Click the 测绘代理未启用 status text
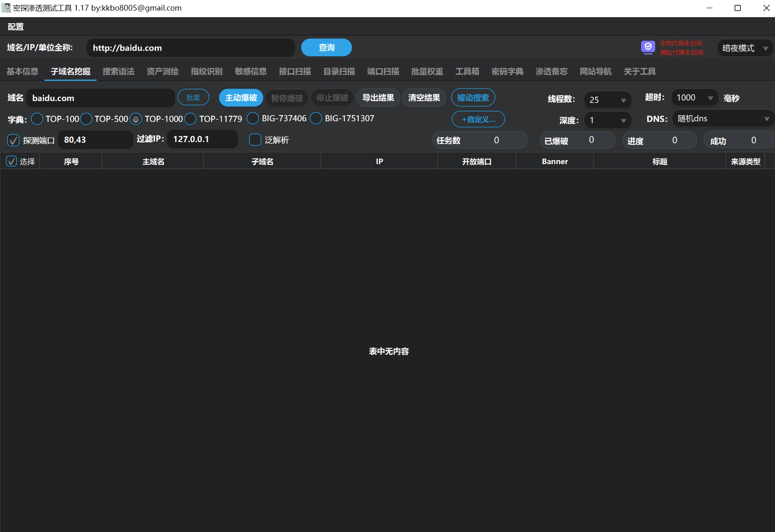The image size is (775, 532). tap(681, 52)
